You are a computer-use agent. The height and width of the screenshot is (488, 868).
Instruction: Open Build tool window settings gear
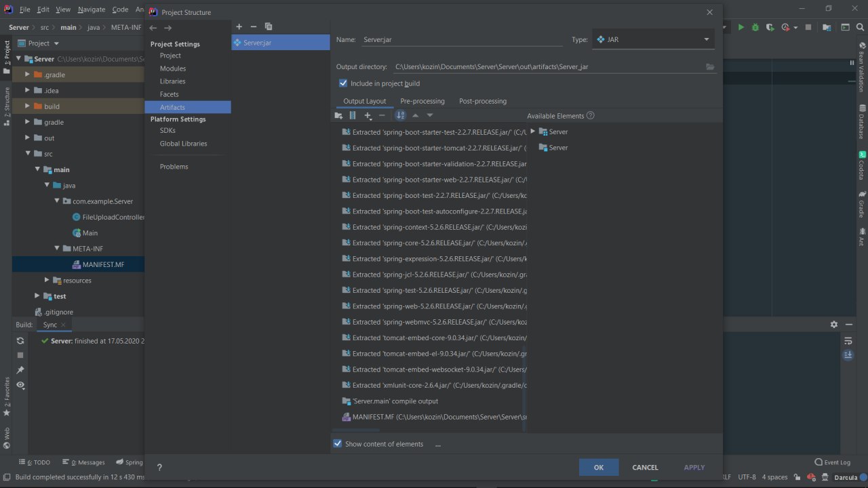(x=834, y=325)
